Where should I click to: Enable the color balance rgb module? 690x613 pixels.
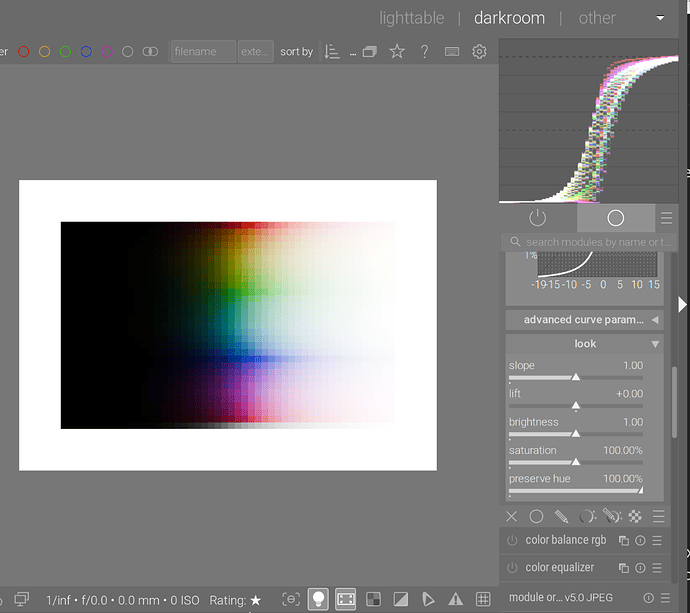coord(513,540)
